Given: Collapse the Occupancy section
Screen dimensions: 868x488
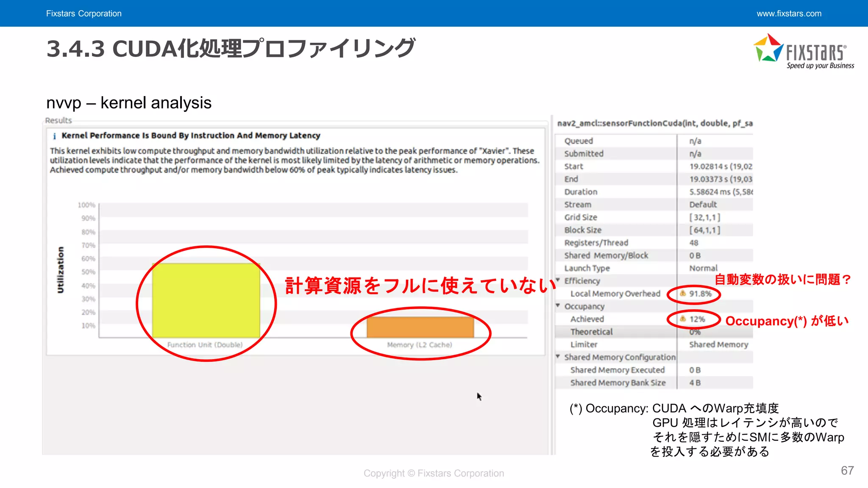Looking at the screenshot, I should tap(558, 305).
